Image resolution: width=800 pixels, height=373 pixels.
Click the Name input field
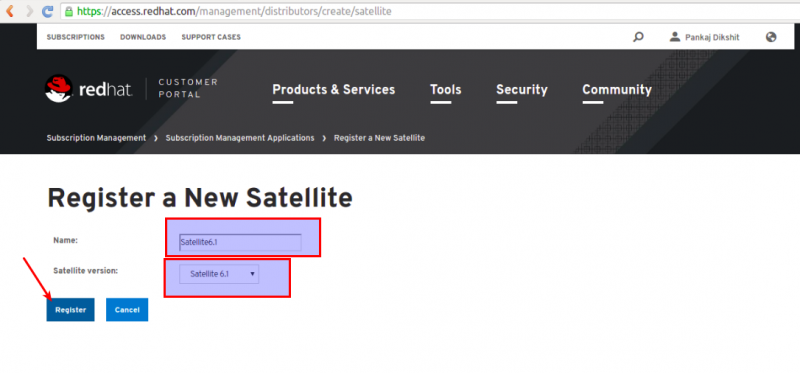coord(240,242)
